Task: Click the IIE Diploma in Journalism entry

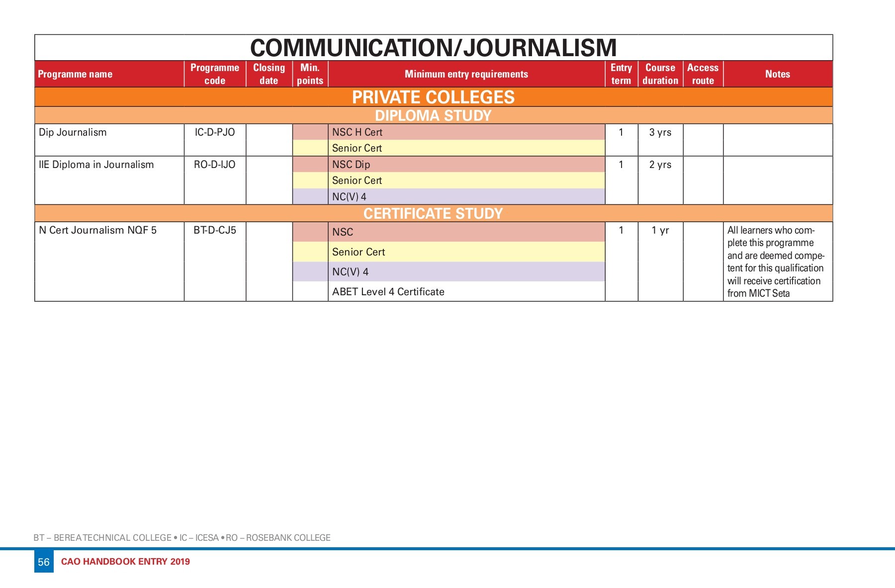Action: coord(96,165)
